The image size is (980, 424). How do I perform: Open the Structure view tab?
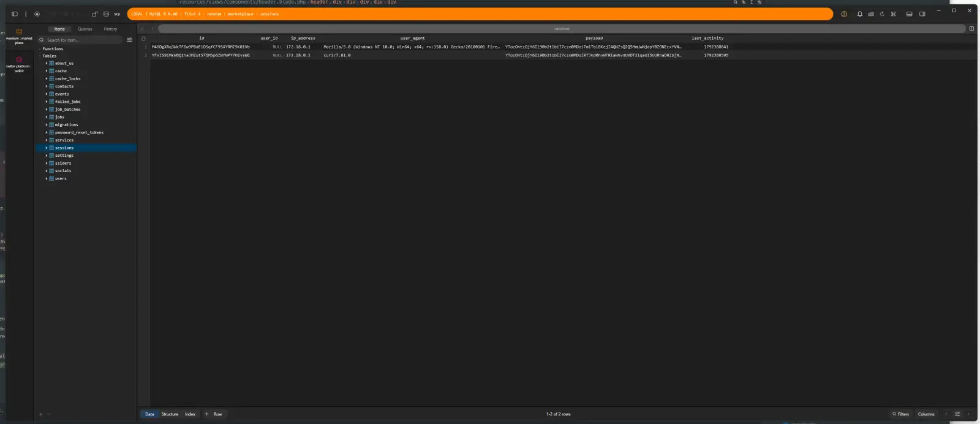(x=170, y=414)
